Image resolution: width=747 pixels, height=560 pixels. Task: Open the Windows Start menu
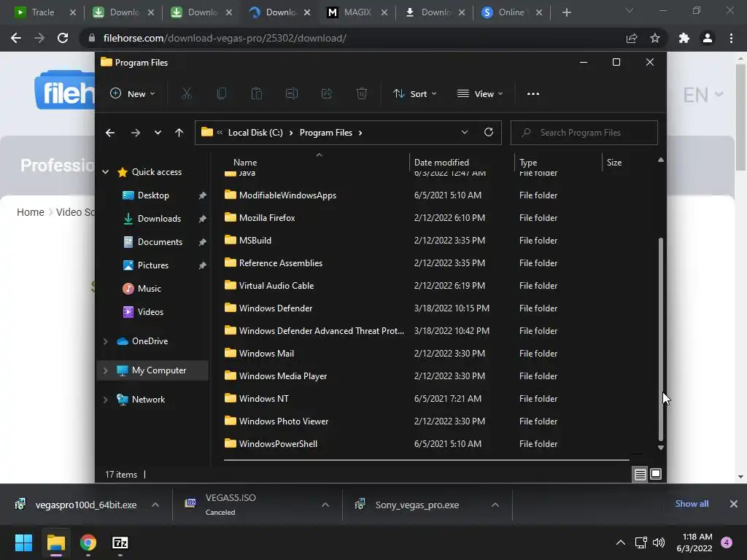coord(23,542)
